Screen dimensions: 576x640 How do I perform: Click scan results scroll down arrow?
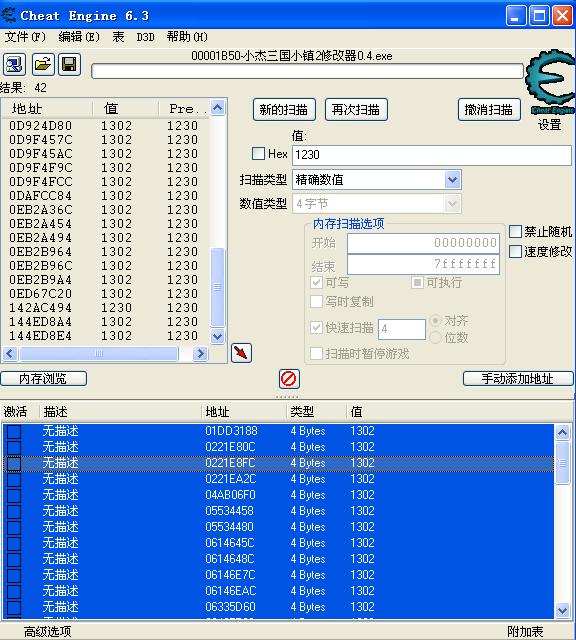(x=218, y=336)
